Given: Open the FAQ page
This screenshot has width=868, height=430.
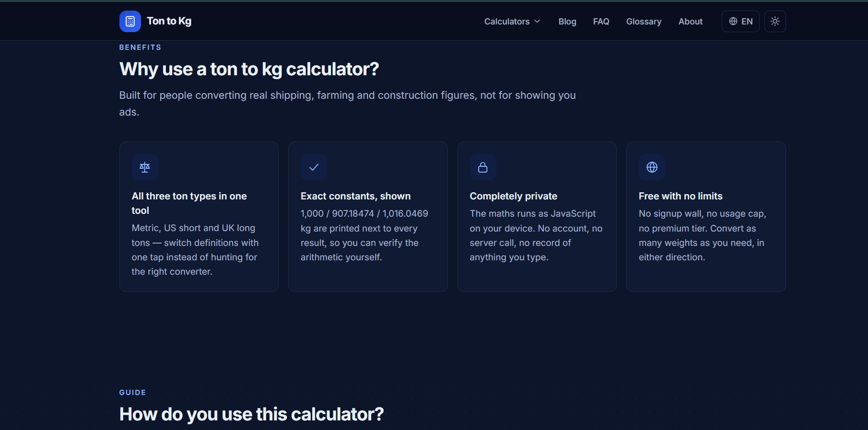Looking at the screenshot, I should click(x=601, y=21).
